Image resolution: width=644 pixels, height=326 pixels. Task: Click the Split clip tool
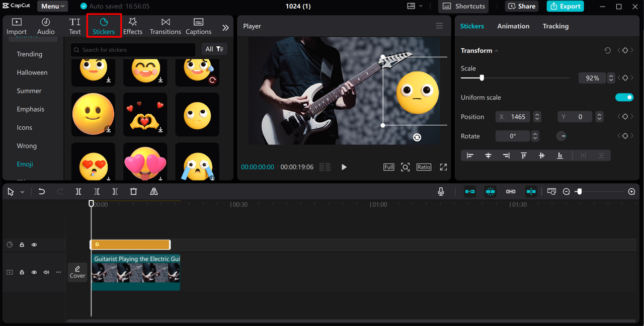pyautogui.click(x=78, y=192)
